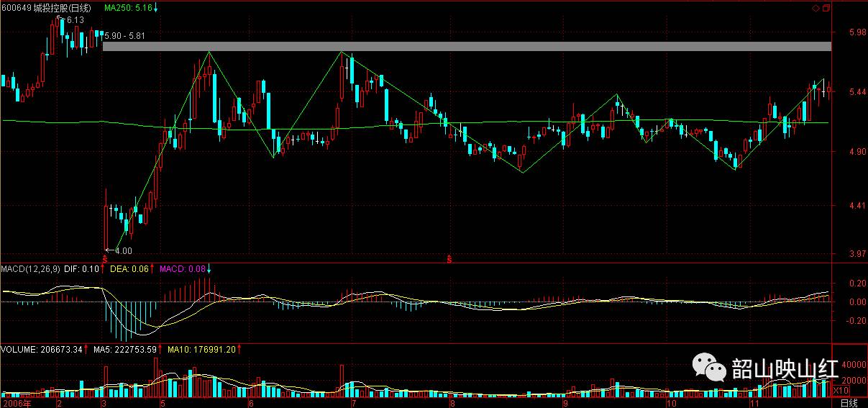Click the 3.97 price axis label
868x408 pixels.
coord(857,254)
